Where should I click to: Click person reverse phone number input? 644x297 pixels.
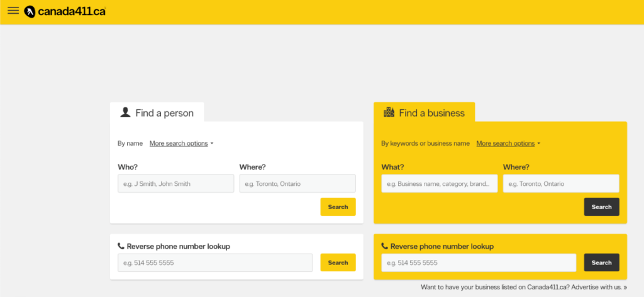pyautogui.click(x=215, y=262)
